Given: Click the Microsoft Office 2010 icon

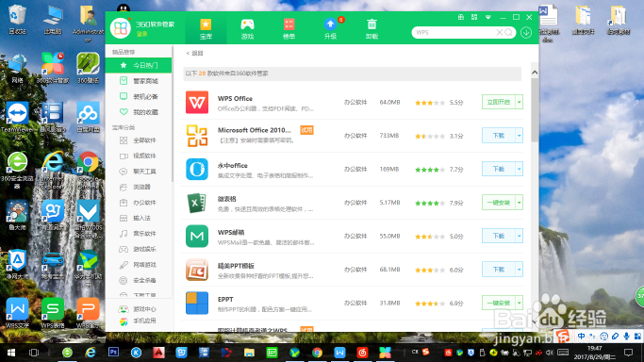Looking at the screenshot, I should [197, 136].
